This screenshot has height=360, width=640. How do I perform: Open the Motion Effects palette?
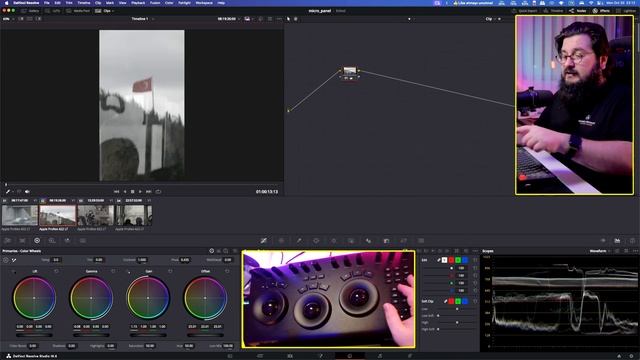[82, 241]
